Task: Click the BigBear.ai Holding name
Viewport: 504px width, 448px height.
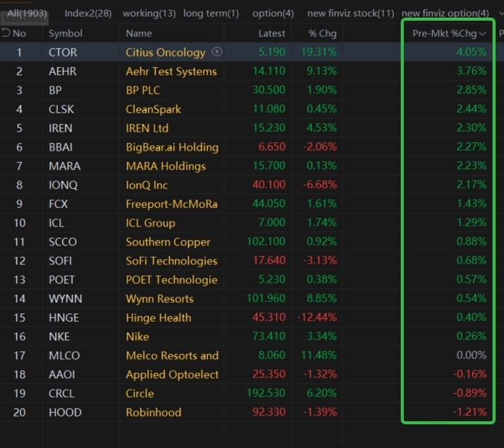Action: tap(172, 148)
